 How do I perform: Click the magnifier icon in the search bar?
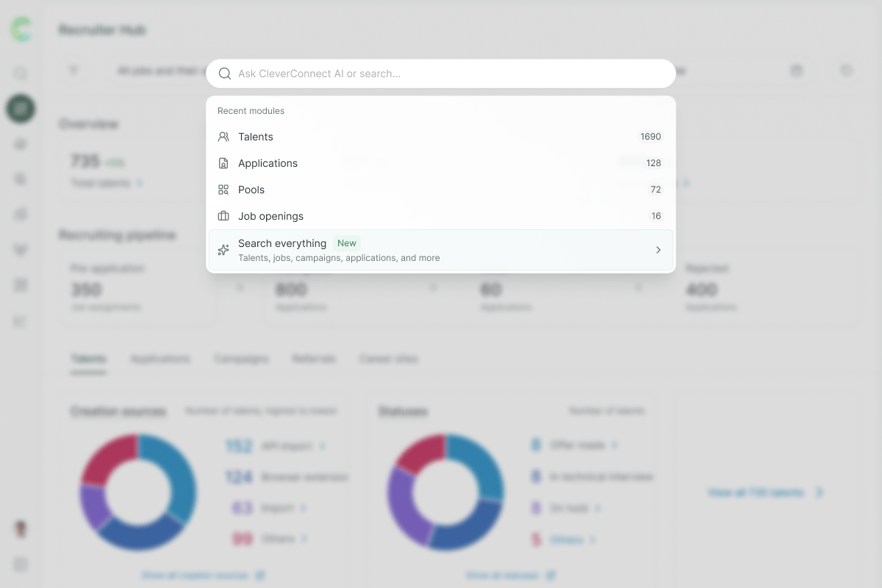pos(225,73)
